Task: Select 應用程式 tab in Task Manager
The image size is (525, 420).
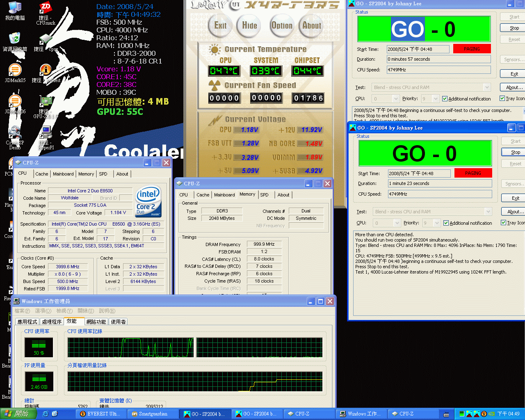Action: tap(27, 322)
